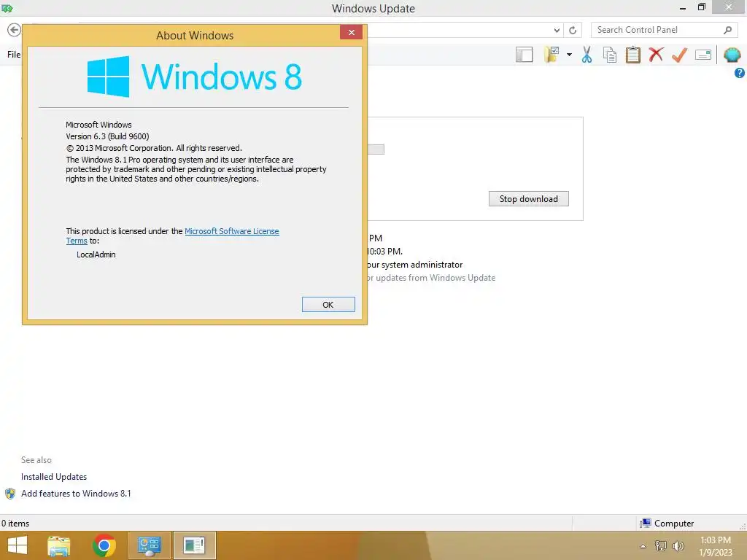Click the Properties card icon
Image resolution: width=747 pixels, height=560 pixels.
[x=703, y=55]
